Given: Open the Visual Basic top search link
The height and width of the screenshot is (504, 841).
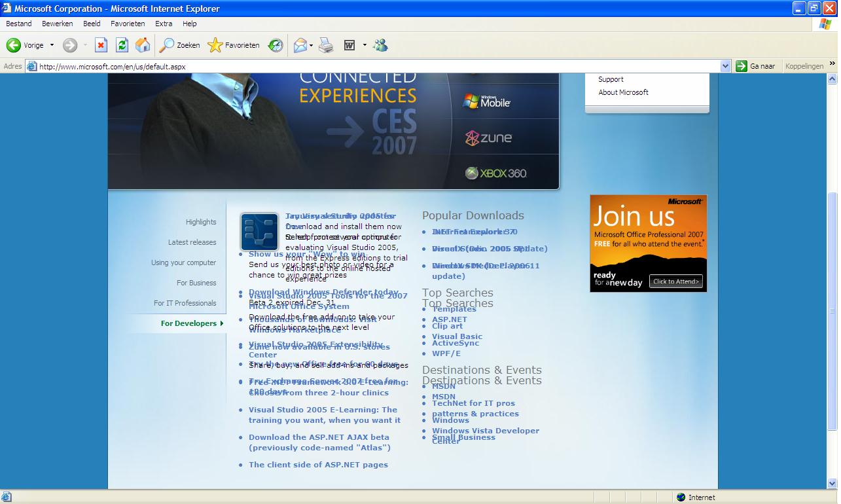Looking at the screenshot, I should [457, 336].
